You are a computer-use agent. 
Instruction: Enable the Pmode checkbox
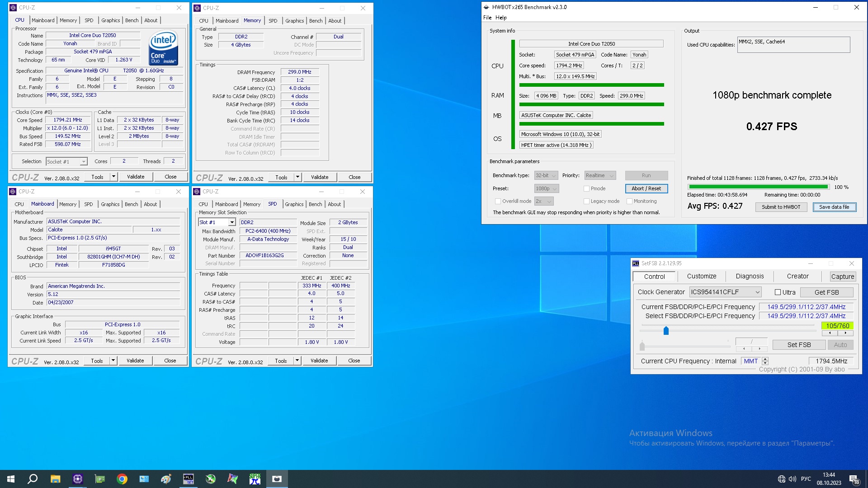(586, 189)
